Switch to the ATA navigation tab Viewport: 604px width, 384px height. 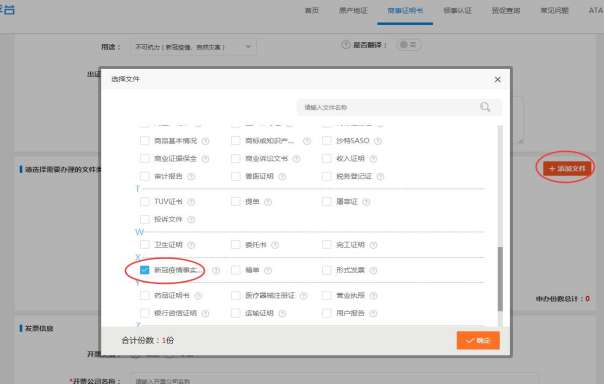click(x=596, y=10)
